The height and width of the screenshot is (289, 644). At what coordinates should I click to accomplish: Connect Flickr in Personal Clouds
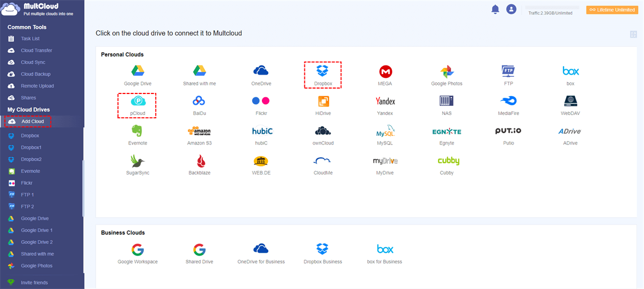point(261,105)
